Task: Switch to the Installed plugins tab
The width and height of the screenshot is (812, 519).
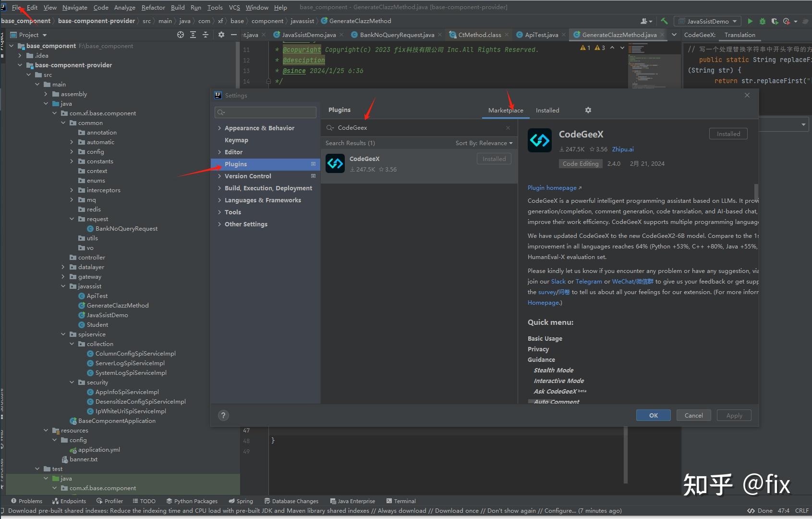Action: coord(547,110)
